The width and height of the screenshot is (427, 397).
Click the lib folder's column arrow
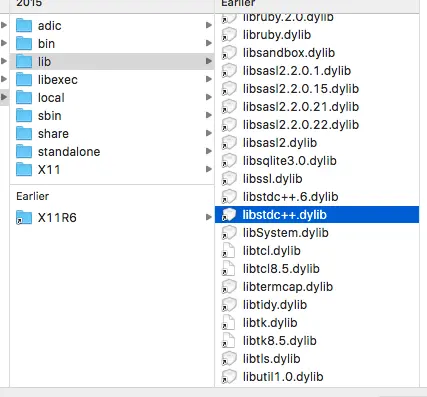tap(209, 61)
